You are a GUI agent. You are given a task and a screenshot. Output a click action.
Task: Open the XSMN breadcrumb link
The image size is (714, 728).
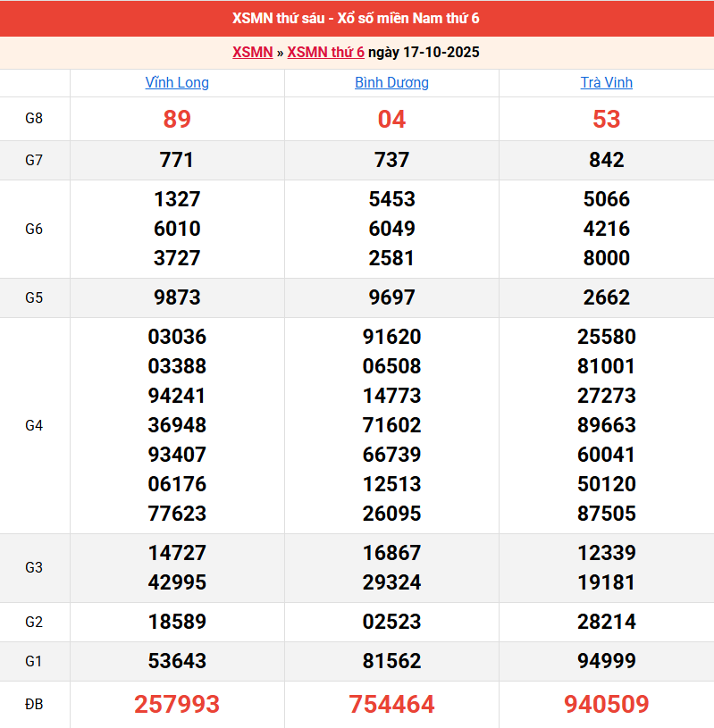252,52
